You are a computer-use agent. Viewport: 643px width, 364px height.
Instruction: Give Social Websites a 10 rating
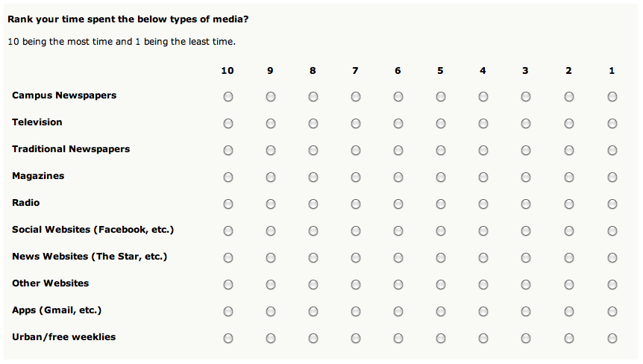(x=228, y=231)
